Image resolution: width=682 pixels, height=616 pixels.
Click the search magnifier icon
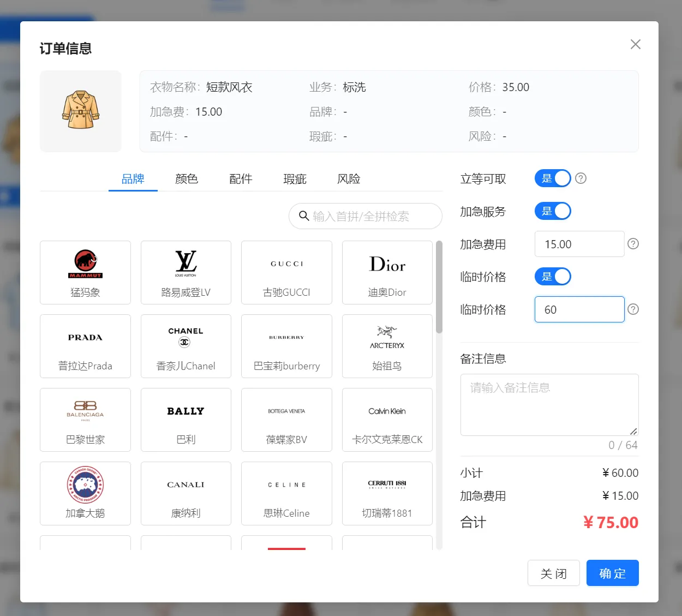(x=304, y=216)
